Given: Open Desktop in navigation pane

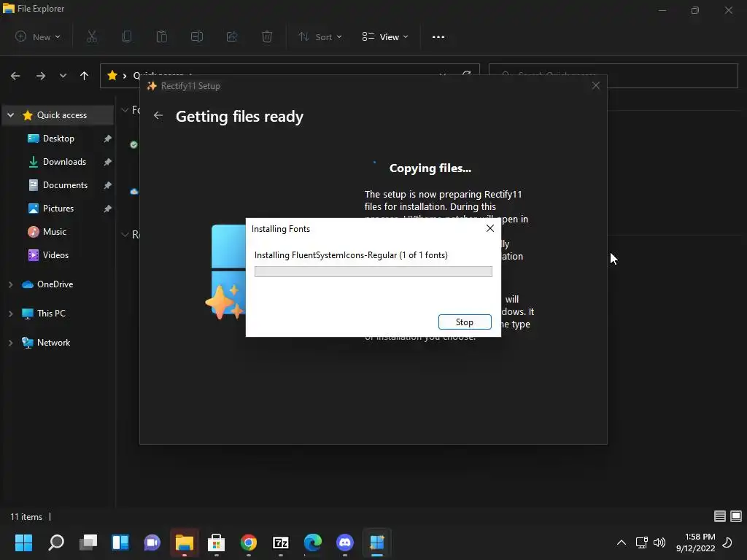Looking at the screenshot, I should coord(58,138).
